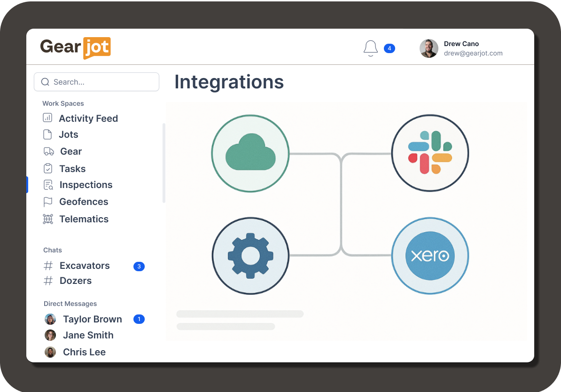Open the Inspections workspace
This screenshot has height=392, width=561.
coord(86,185)
